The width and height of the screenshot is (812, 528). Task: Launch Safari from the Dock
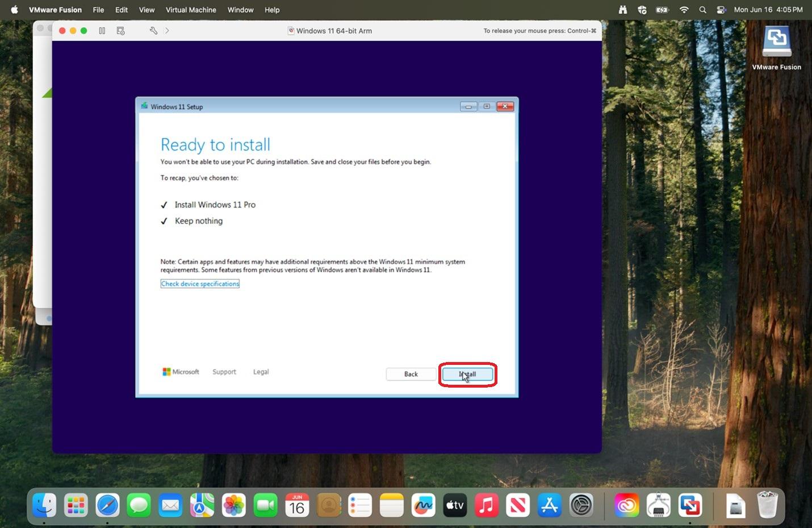tap(107, 505)
